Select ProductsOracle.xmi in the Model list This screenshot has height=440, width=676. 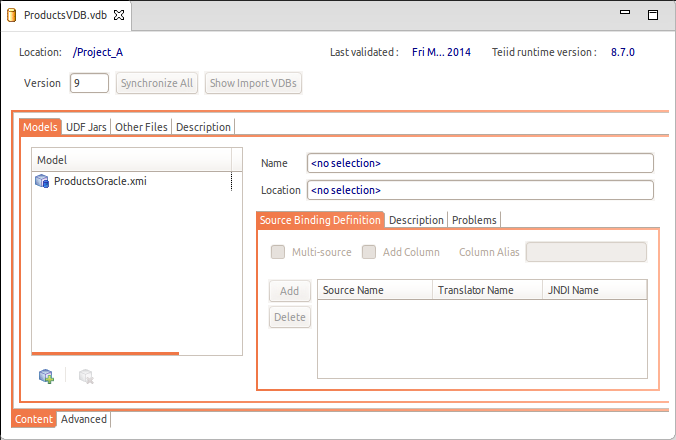click(x=100, y=181)
